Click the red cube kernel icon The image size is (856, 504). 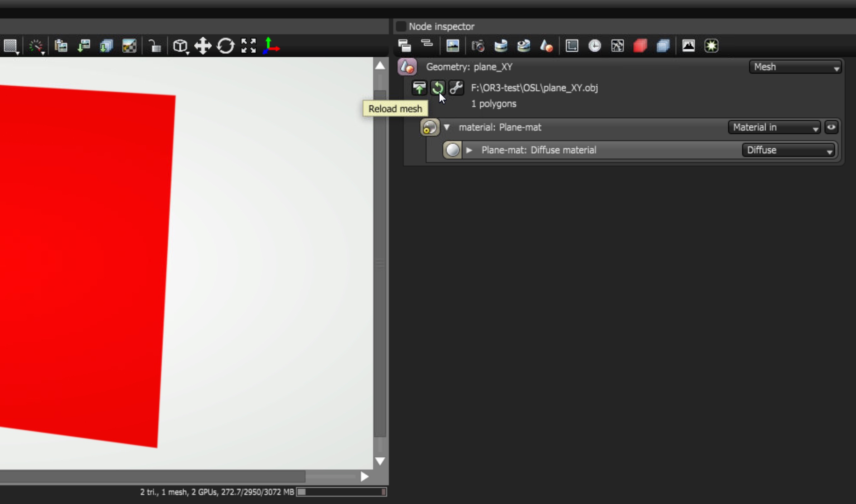[x=640, y=46]
